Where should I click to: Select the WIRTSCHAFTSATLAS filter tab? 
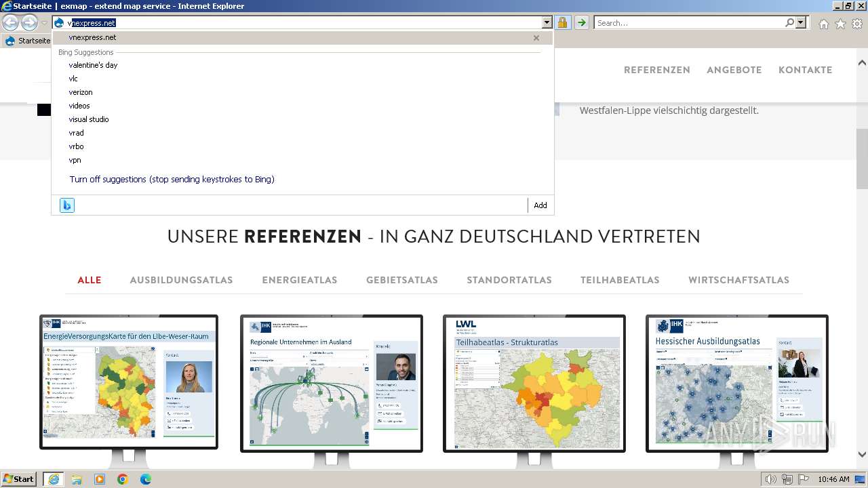pyautogui.click(x=739, y=280)
